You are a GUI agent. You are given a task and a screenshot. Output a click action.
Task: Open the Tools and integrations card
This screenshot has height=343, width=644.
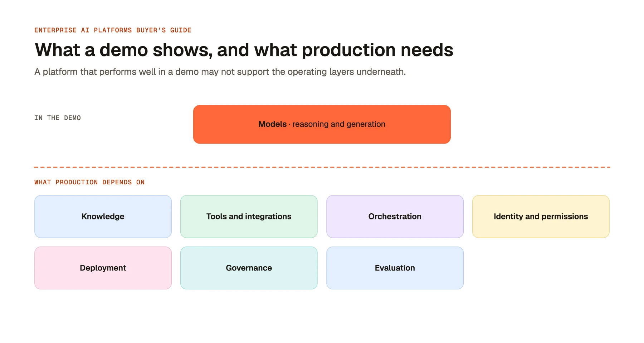[249, 217]
